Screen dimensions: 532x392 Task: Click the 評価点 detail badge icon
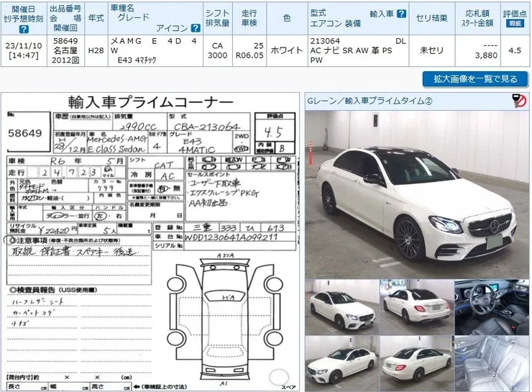coord(515,23)
